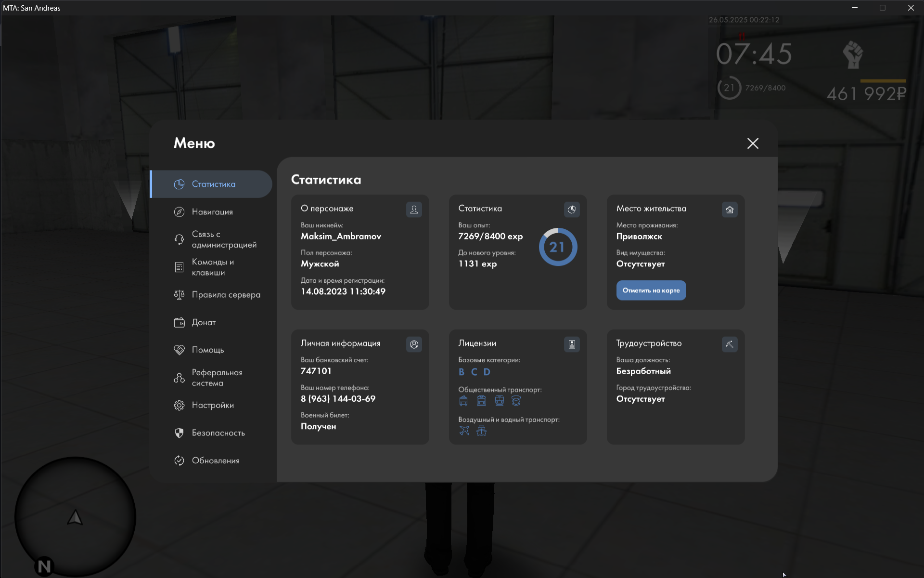924x578 pixels.
Task: Click the shield icon beside Безопасность
Action: click(x=179, y=433)
